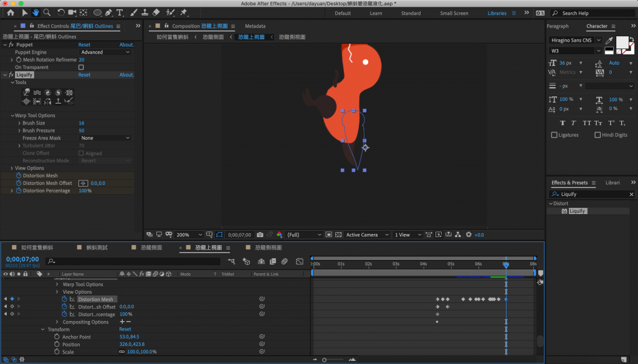Switch to the Learn workspace
Screen dimensions: 638x364
point(376,13)
